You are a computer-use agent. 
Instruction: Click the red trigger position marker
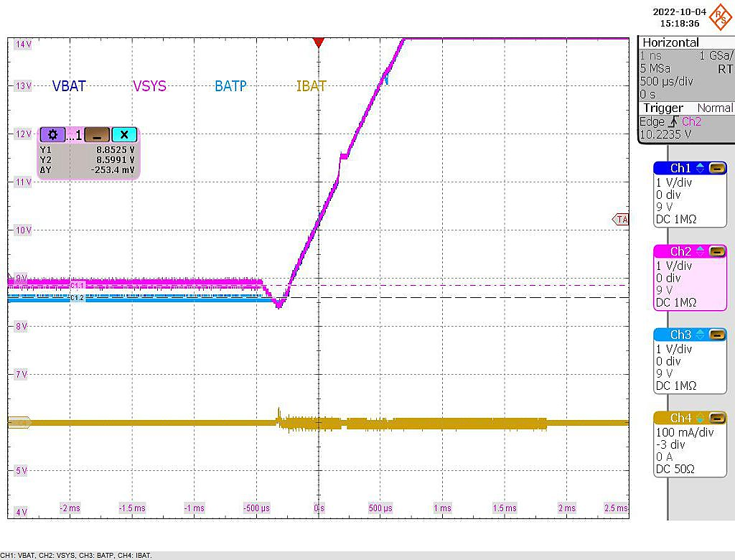pos(319,43)
